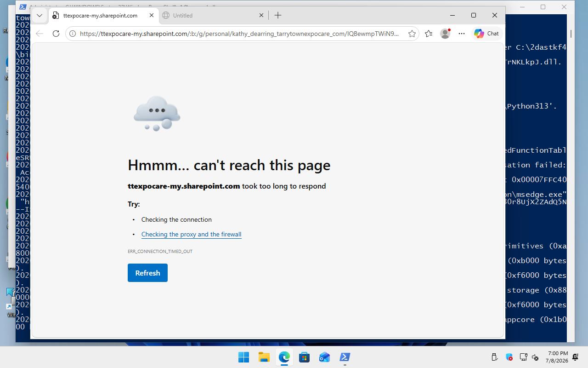Image resolution: width=588 pixels, height=368 pixels.
Task: Go back with the browser back arrow
Action: click(x=40, y=34)
